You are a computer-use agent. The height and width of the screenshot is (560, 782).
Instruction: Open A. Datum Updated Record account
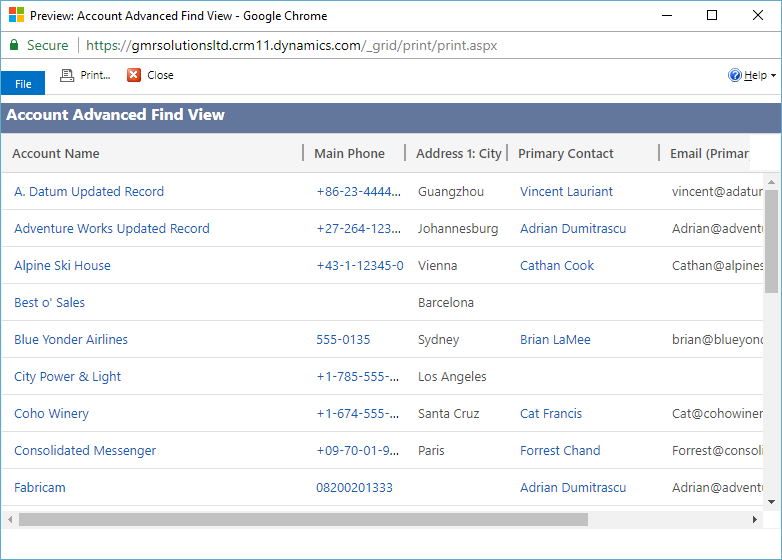(89, 191)
